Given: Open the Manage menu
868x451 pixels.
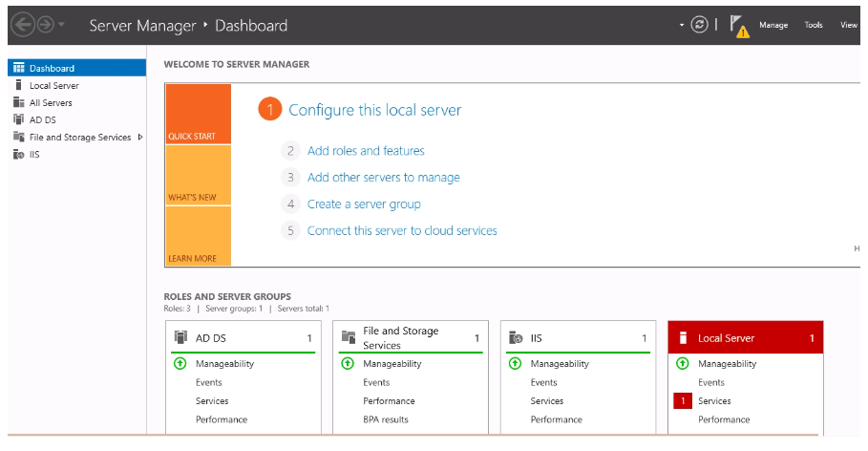Looking at the screenshot, I should point(773,25).
